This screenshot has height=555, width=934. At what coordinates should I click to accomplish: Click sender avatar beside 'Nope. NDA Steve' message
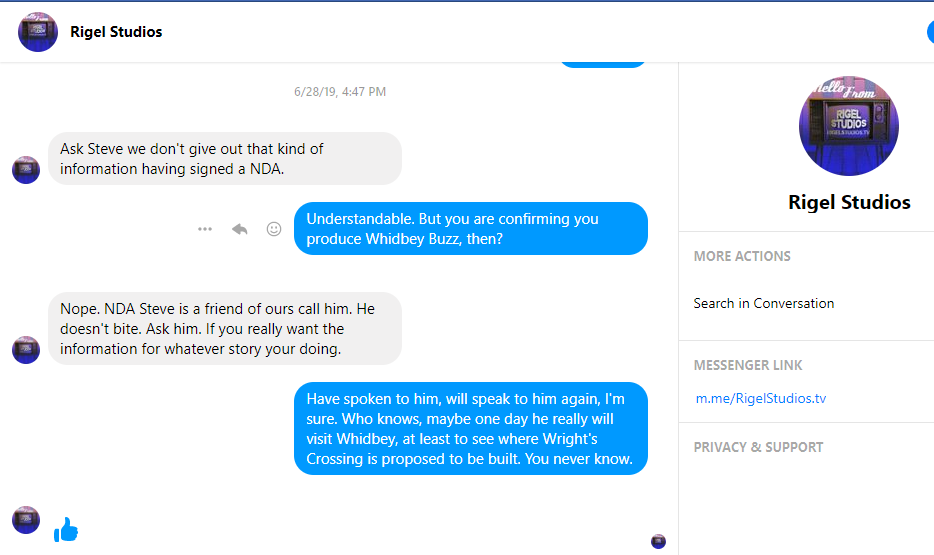tap(26, 350)
